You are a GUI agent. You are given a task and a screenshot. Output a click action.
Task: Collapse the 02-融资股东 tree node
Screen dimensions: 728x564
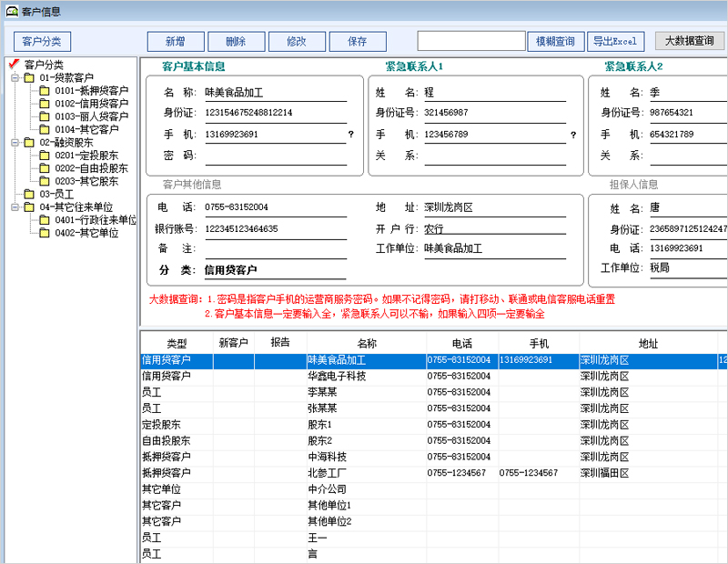point(15,143)
